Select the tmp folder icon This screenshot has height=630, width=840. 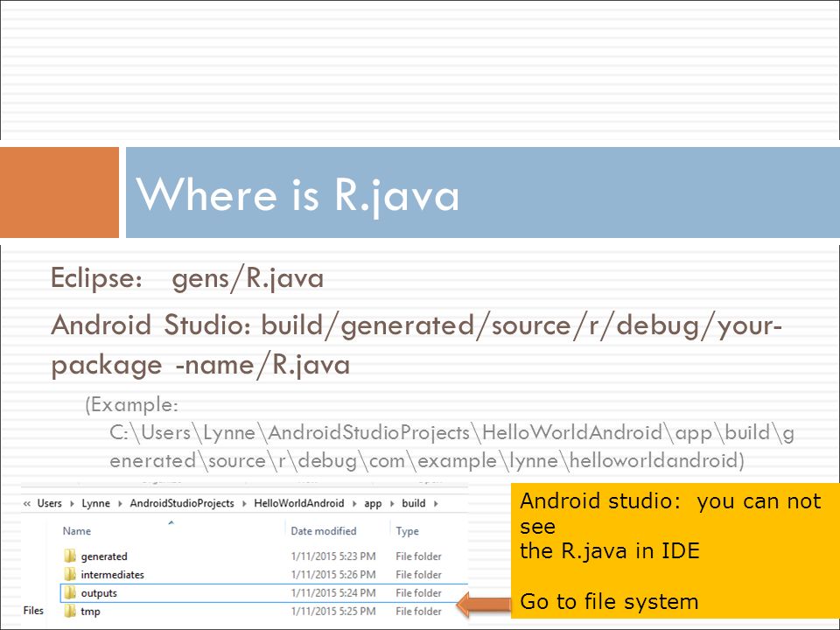pyautogui.click(x=70, y=611)
